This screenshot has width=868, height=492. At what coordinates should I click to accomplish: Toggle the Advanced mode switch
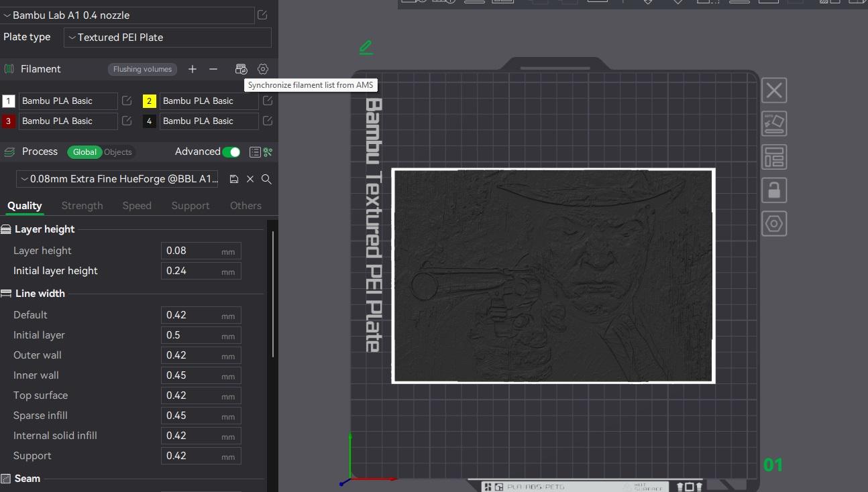coord(231,152)
